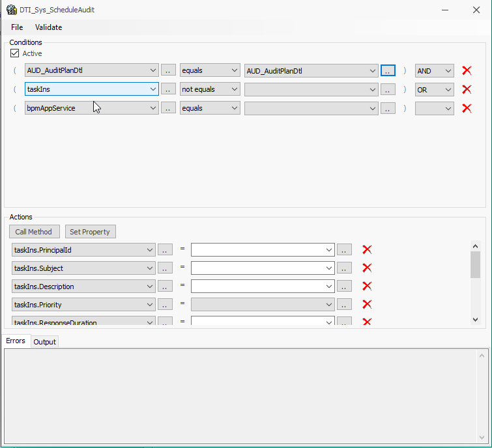Remove the taskIns.Priority action

coord(367,304)
